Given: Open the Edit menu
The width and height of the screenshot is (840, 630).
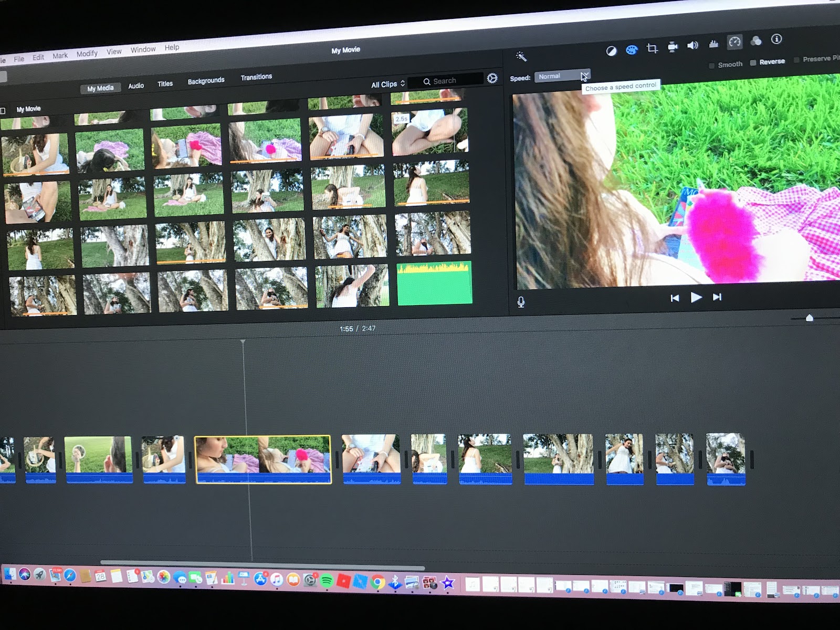Looking at the screenshot, I should 38,57.
